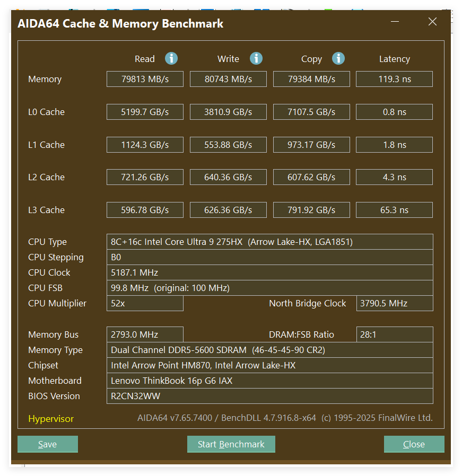
Task: Click CPU Clock value 5187.1 MHz
Action: coord(270,272)
